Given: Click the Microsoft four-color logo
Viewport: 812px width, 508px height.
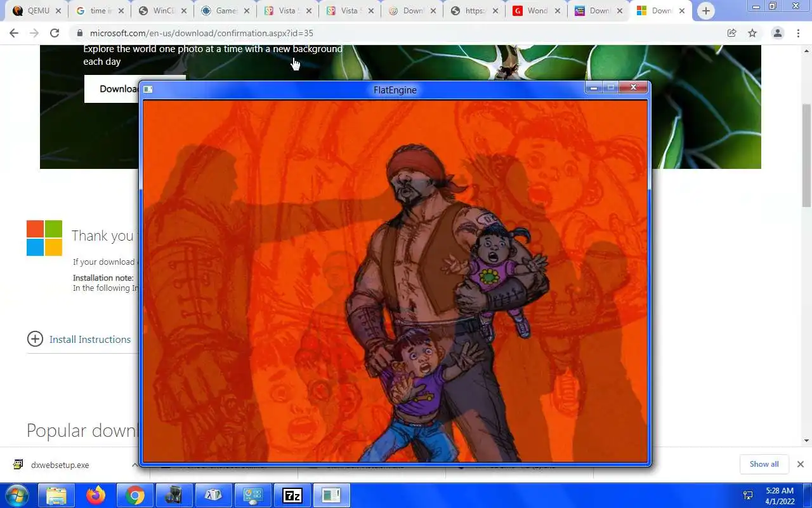Looking at the screenshot, I should click(x=44, y=238).
